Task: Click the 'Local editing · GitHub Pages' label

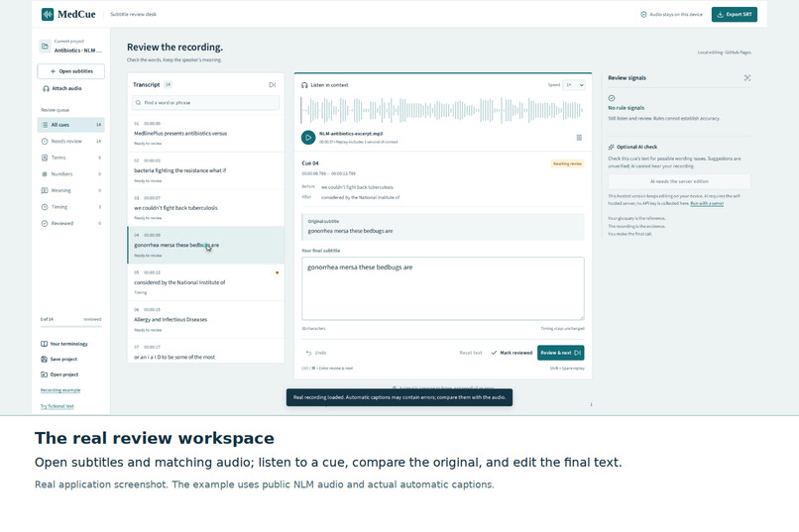Action: coord(724,53)
